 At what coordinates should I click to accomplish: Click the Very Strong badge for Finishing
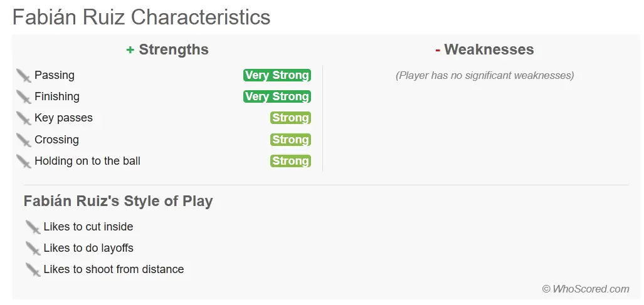coord(277,96)
